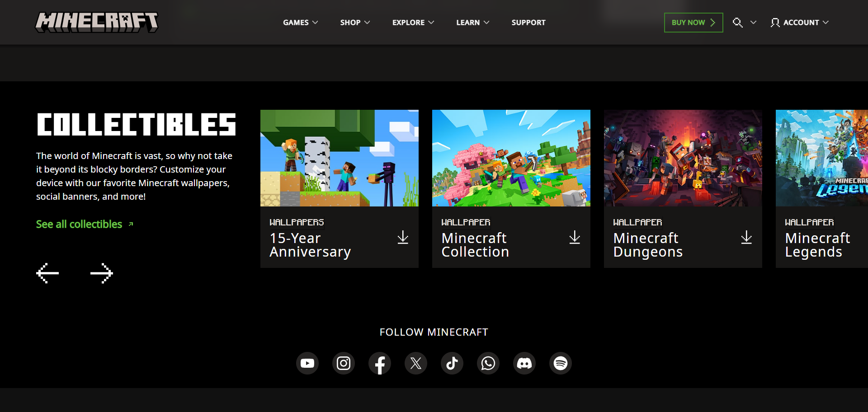868x412 pixels.
Task: Open the Explore navigation menu
Action: coord(413,23)
